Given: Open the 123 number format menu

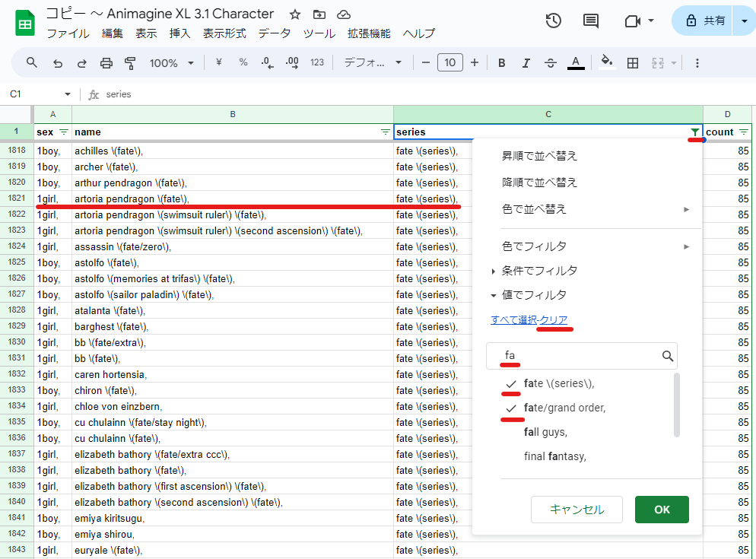Looking at the screenshot, I should pos(317,62).
